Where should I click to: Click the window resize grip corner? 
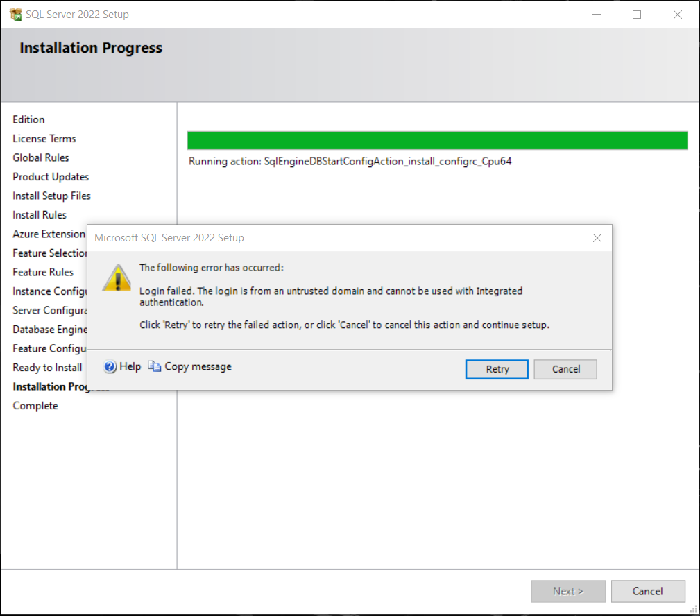point(694,609)
